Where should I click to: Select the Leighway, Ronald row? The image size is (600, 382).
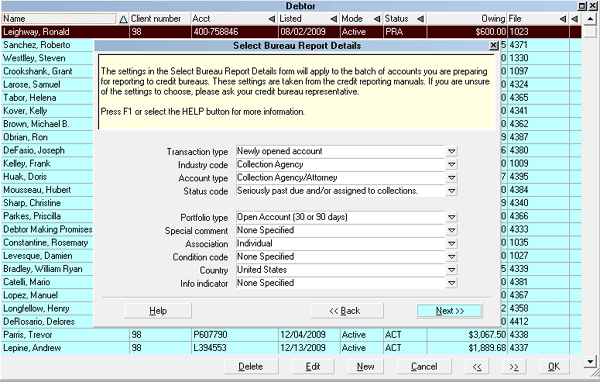click(291, 32)
